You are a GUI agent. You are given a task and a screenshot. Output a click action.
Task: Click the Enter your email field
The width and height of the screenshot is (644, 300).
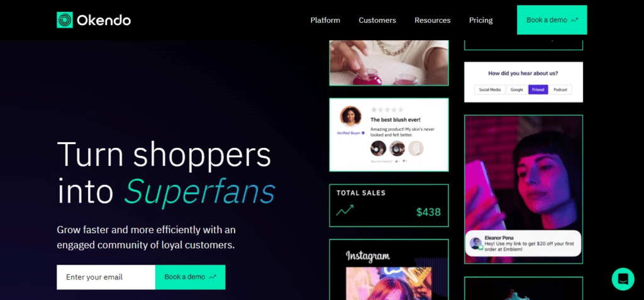coord(106,277)
